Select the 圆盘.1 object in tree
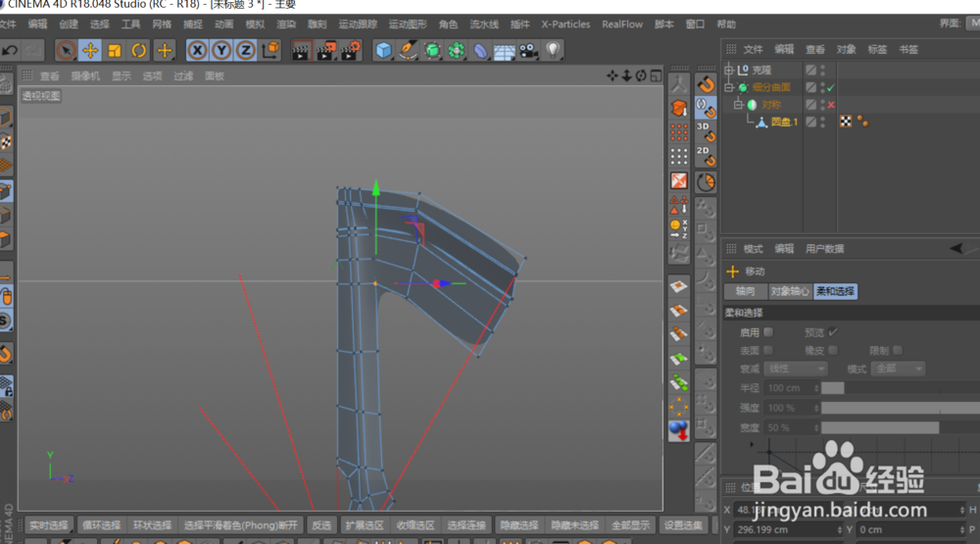 (784, 122)
